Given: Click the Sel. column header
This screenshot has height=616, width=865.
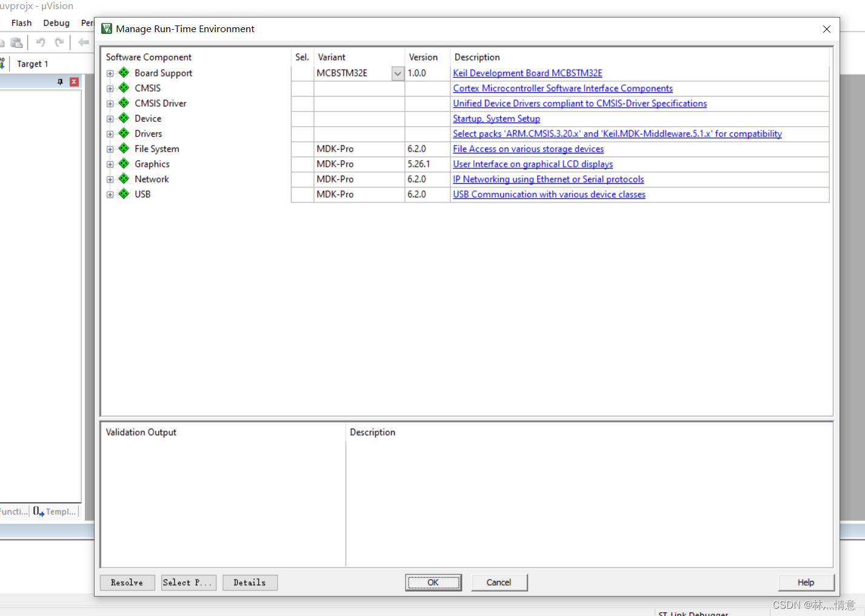Looking at the screenshot, I should point(302,57).
